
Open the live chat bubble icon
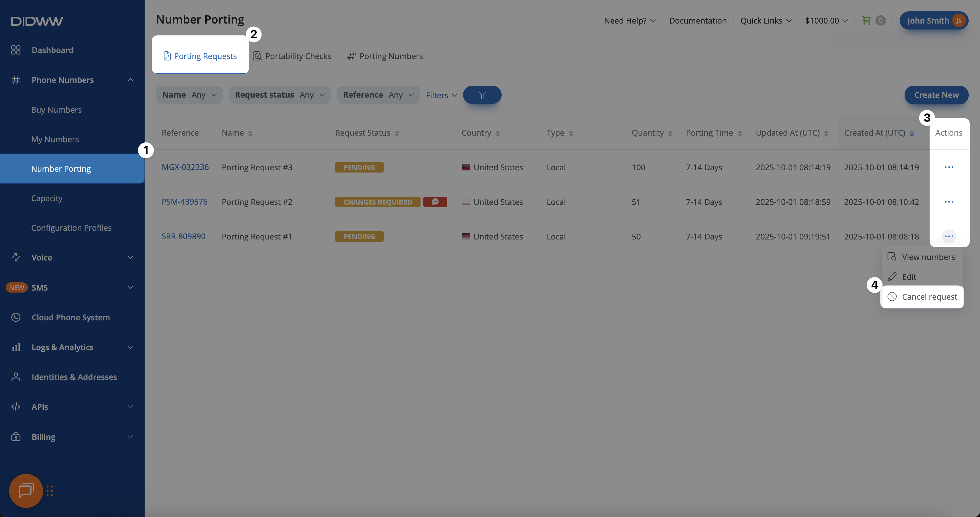(26, 490)
